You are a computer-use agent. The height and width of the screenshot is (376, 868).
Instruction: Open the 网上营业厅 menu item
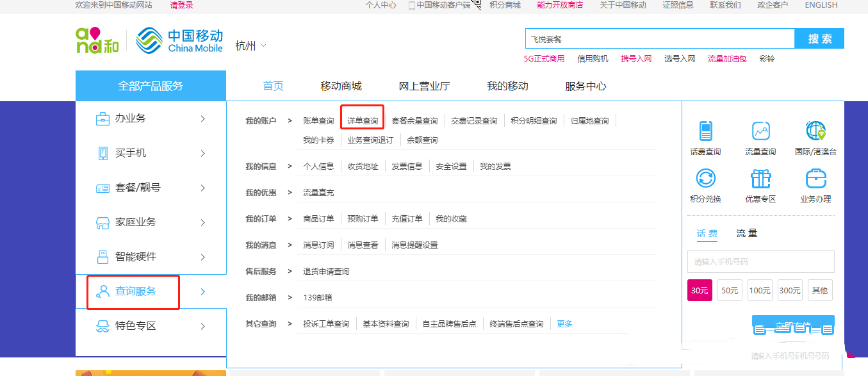(426, 85)
